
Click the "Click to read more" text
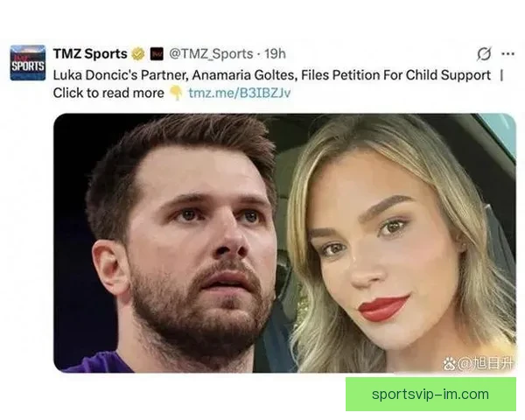coord(108,93)
